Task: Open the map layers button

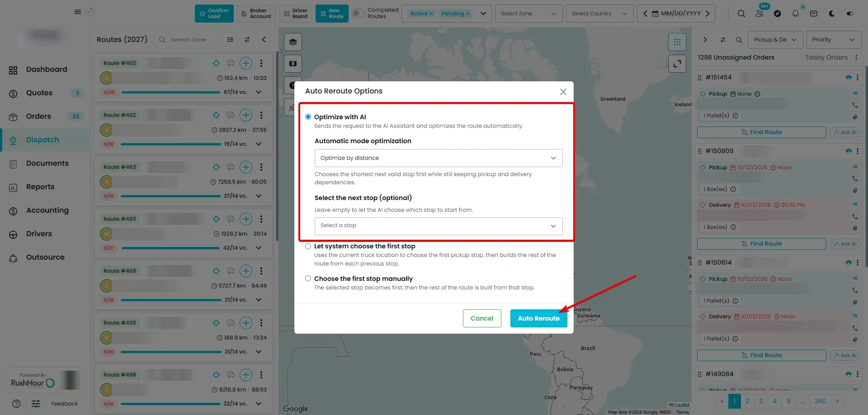Action: [x=293, y=42]
